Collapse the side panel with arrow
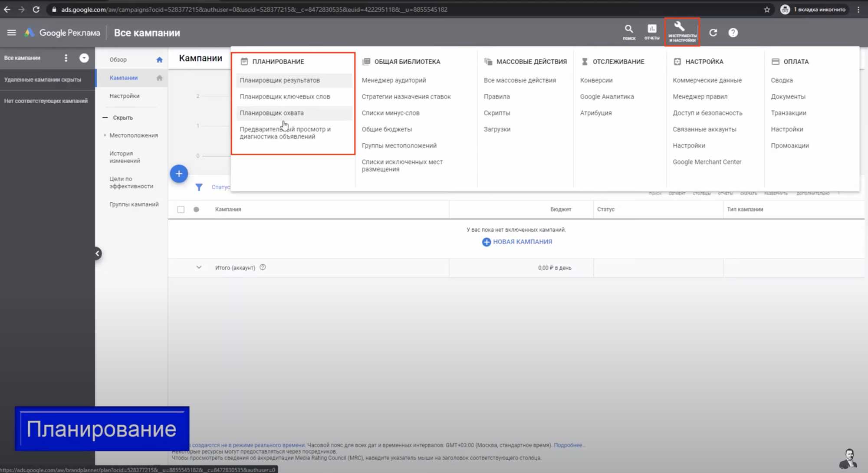The height and width of the screenshot is (473, 868). [x=98, y=253]
